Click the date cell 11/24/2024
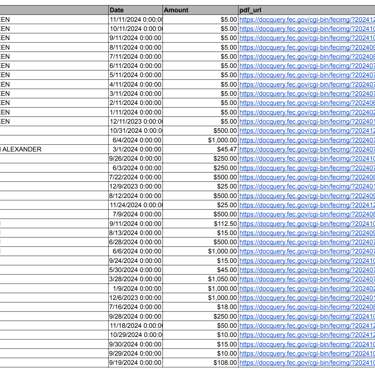This screenshot has width=375, height=375. [x=136, y=205]
